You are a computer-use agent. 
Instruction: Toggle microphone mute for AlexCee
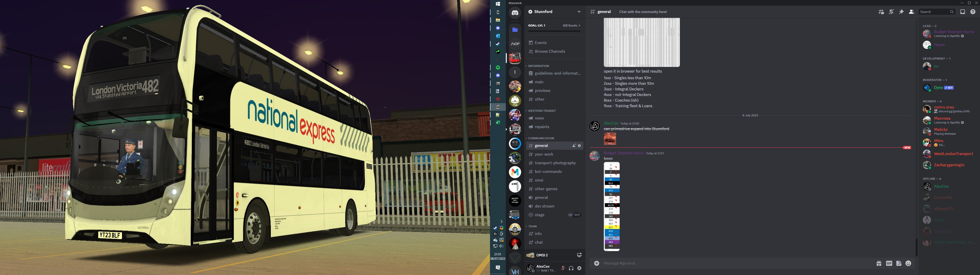563,268
